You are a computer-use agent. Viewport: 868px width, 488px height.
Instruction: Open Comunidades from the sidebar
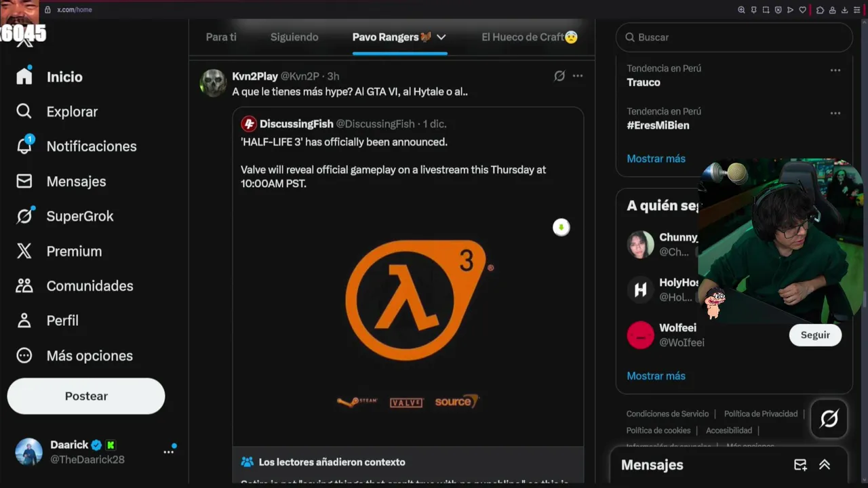click(x=75, y=286)
